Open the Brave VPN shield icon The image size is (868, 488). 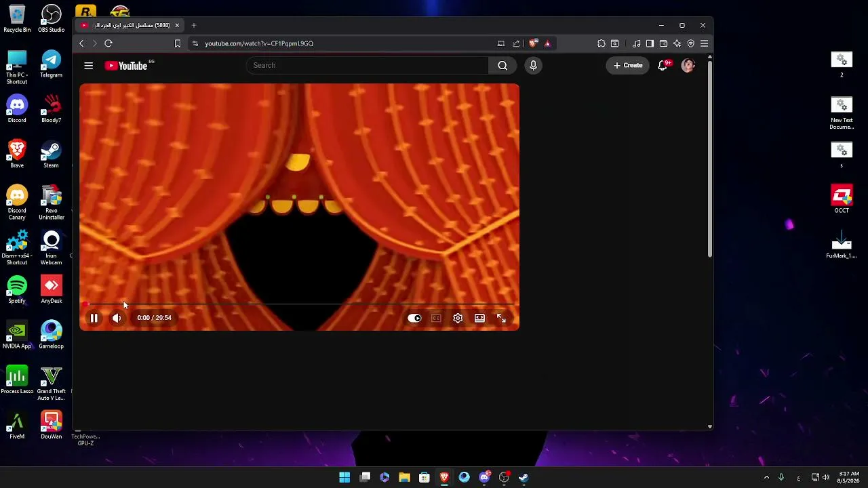(x=691, y=43)
